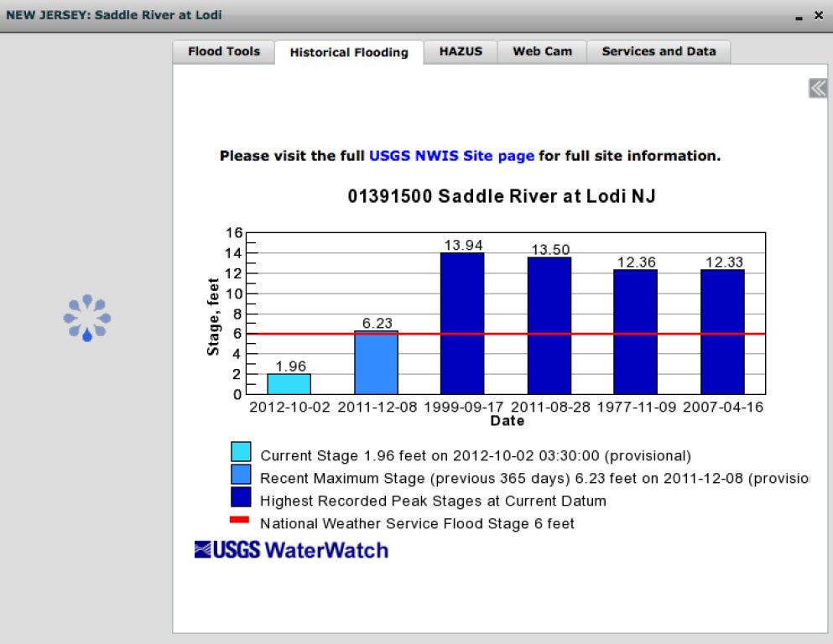Screen dimensions: 833x644
Task: Follow the USGS NWIS Site page link
Action: coord(451,156)
